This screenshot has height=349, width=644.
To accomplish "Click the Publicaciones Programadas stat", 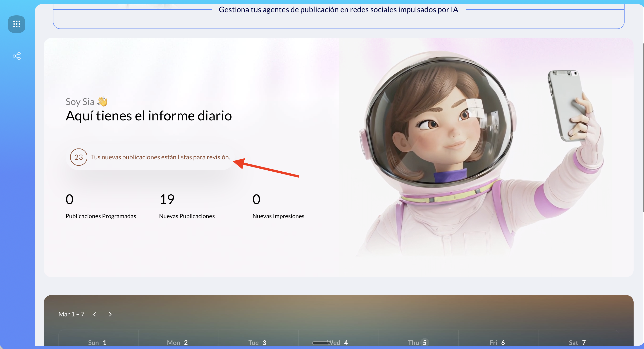I will tap(100, 216).
